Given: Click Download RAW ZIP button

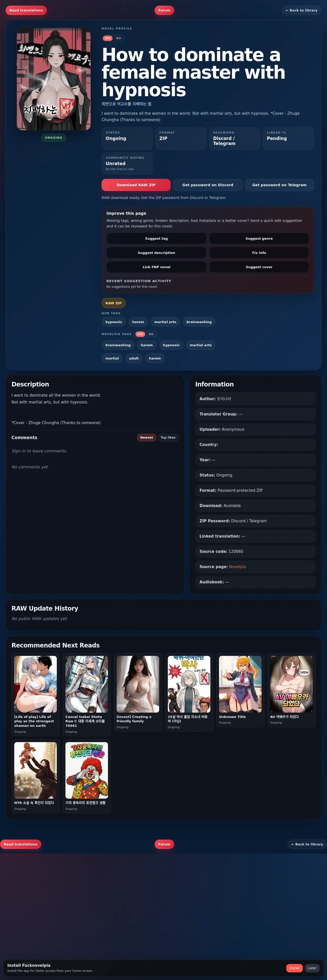Looking at the screenshot, I should click(x=136, y=185).
